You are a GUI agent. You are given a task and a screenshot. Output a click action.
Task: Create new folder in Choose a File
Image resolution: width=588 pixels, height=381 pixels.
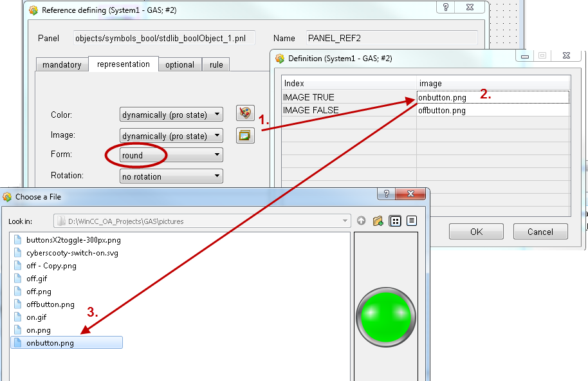coord(378,221)
